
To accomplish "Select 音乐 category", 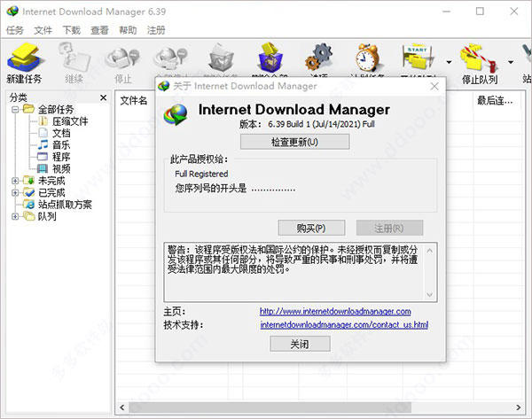I will click(61, 145).
